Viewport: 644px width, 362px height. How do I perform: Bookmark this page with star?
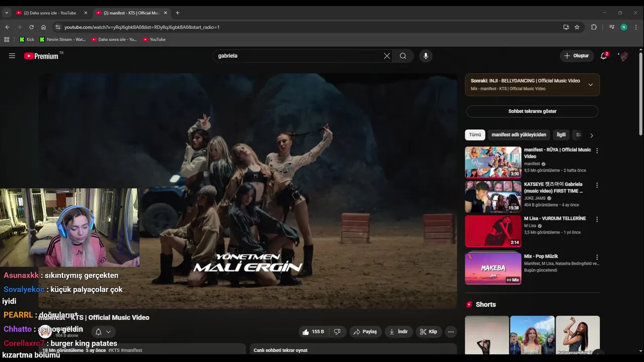tap(577, 27)
